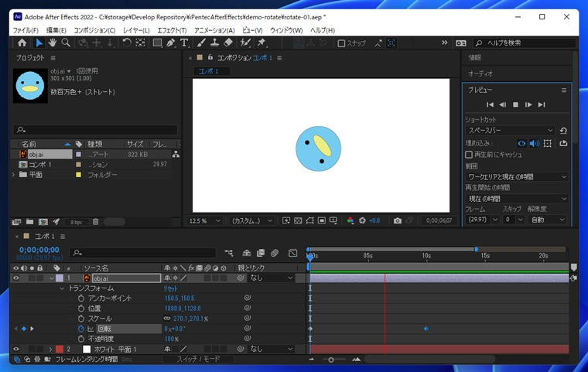Image resolution: width=588 pixels, height=372 pixels.
Task: Create new composition from Project panel
Action: [43, 222]
